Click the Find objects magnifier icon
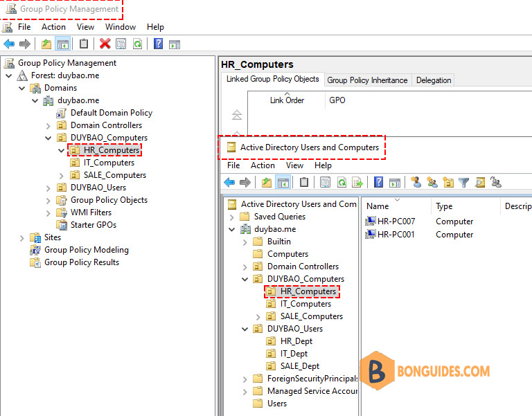This screenshot has width=532, height=416. click(480, 183)
